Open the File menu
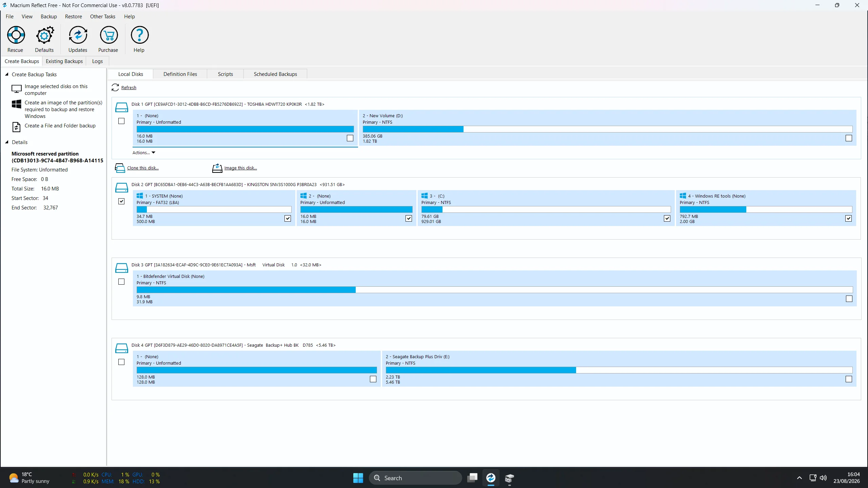868x488 pixels. (x=9, y=16)
